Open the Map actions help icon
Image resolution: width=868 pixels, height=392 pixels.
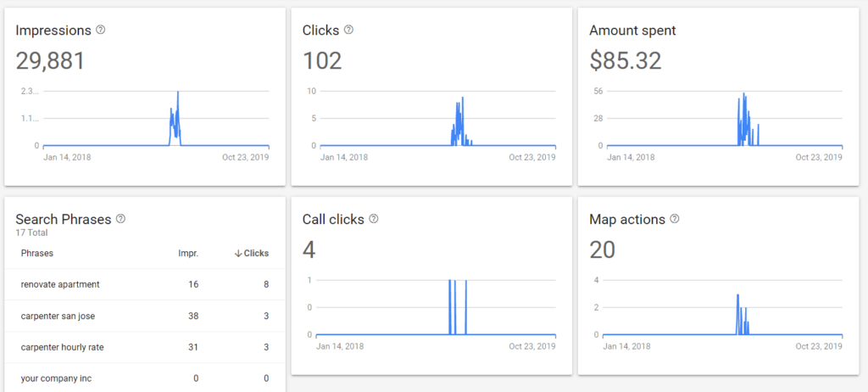click(x=675, y=219)
